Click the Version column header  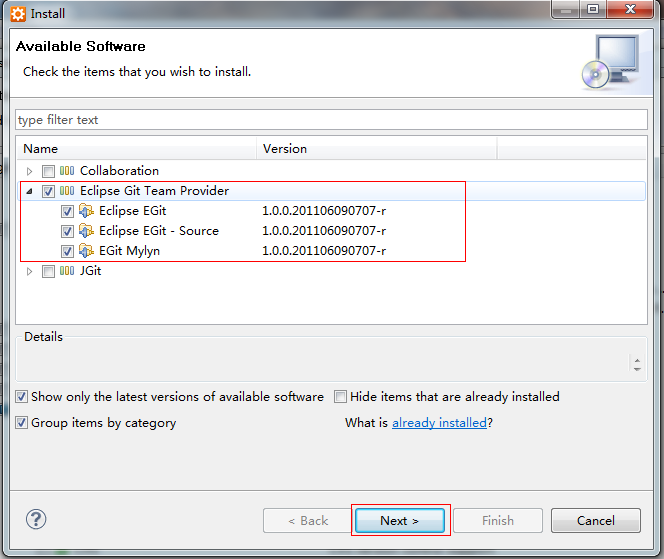coord(376,149)
